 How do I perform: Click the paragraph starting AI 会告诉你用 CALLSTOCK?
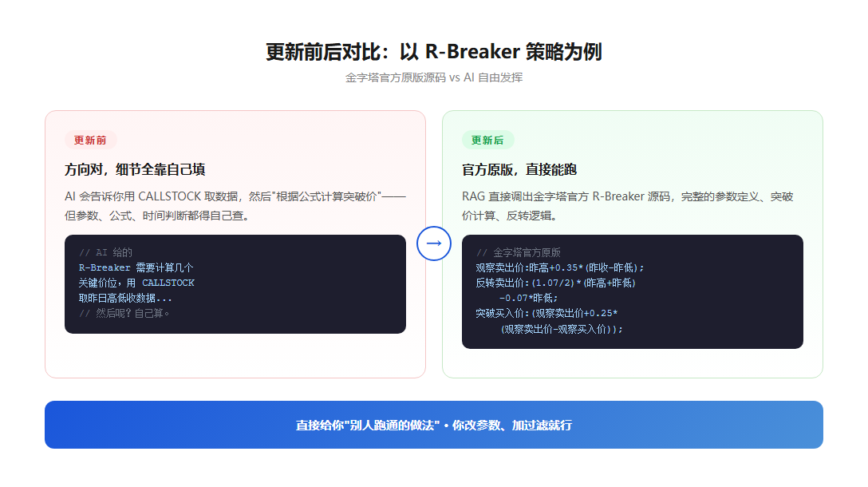pyautogui.click(x=235, y=206)
